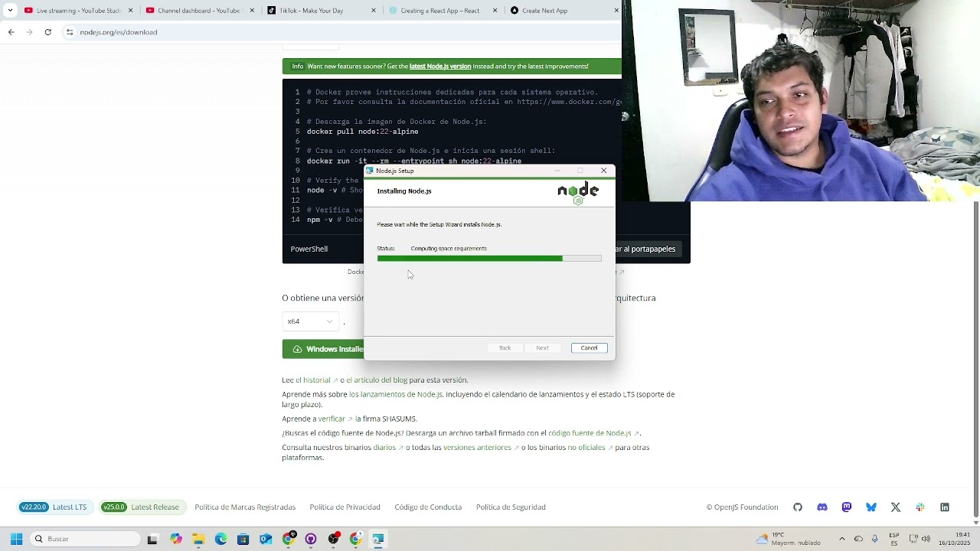This screenshot has width=980, height=551.
Task: Open Política de Seguridad link
Action: tap(511, 507)
